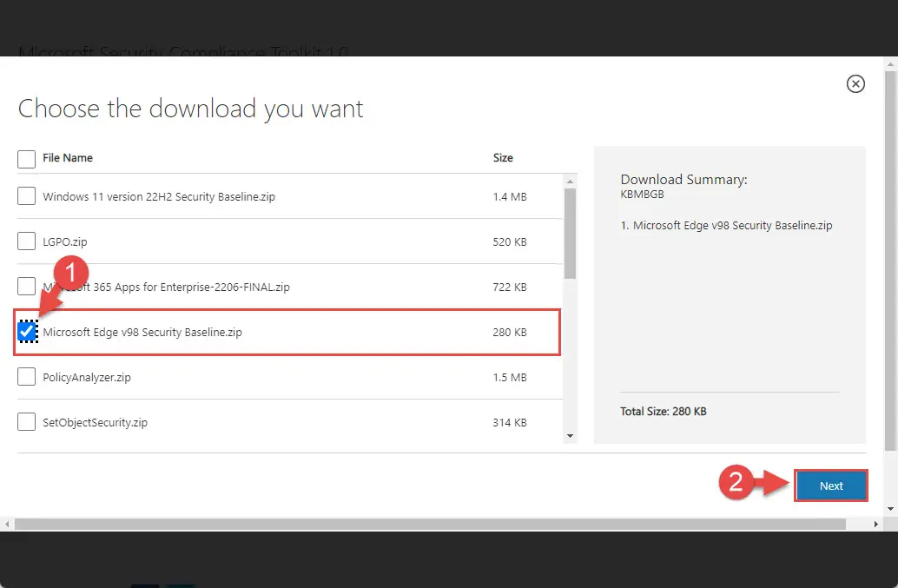Check the LGPO.zip checkbox
This screenshot has height=588, width=898.
coord(26,241)
